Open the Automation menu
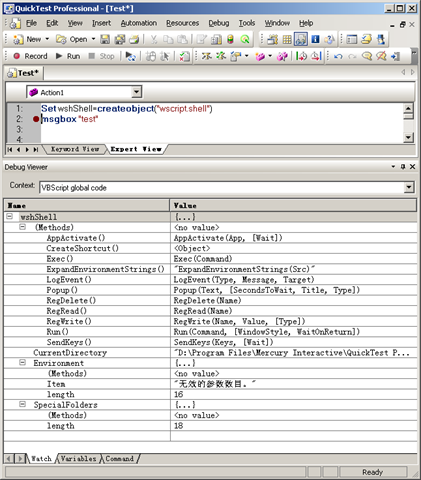The width and height of the screenshot is (421, 480). (x=139, y=23)
